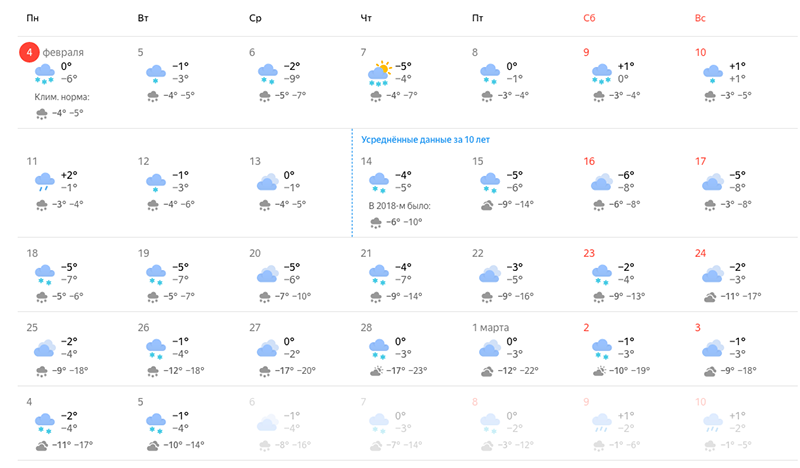Click the sunny snow icon for February 7
The width and height of the screenshot is (800, 468).
tap(379, 74)
